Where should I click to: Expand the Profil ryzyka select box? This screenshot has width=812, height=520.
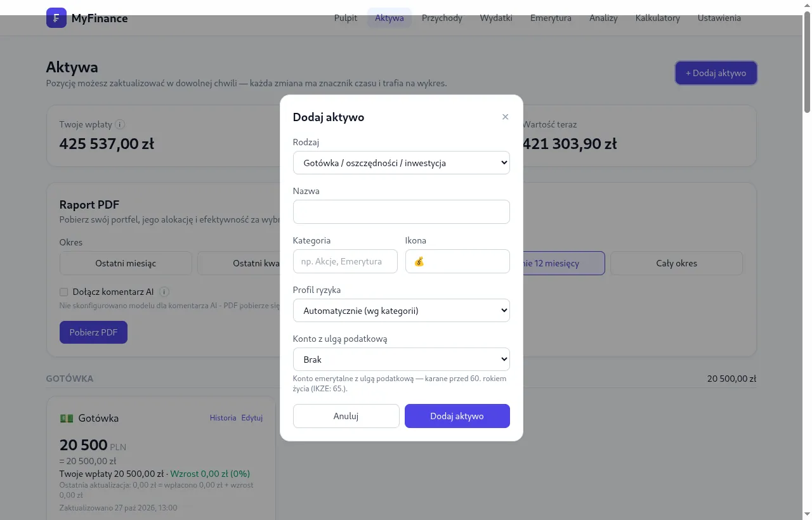[402, 311]
